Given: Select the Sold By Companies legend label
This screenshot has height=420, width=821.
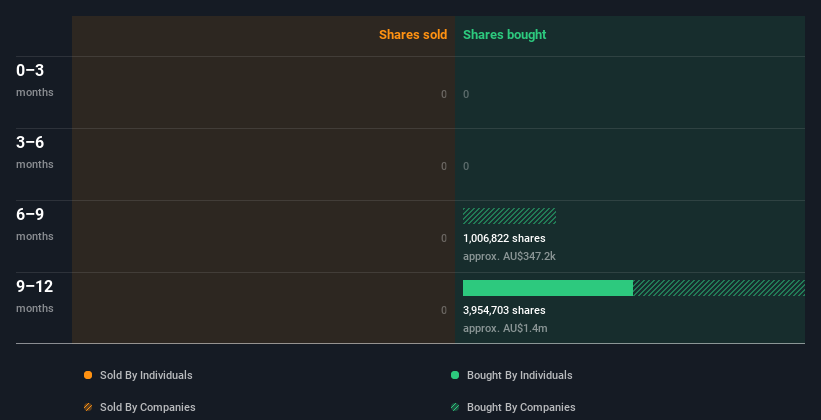Looking at the screenshot, I should pos(148,407).
